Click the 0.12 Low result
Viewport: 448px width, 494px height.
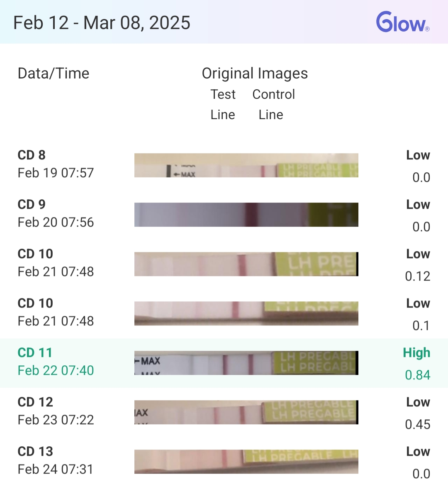coord(418,265)
